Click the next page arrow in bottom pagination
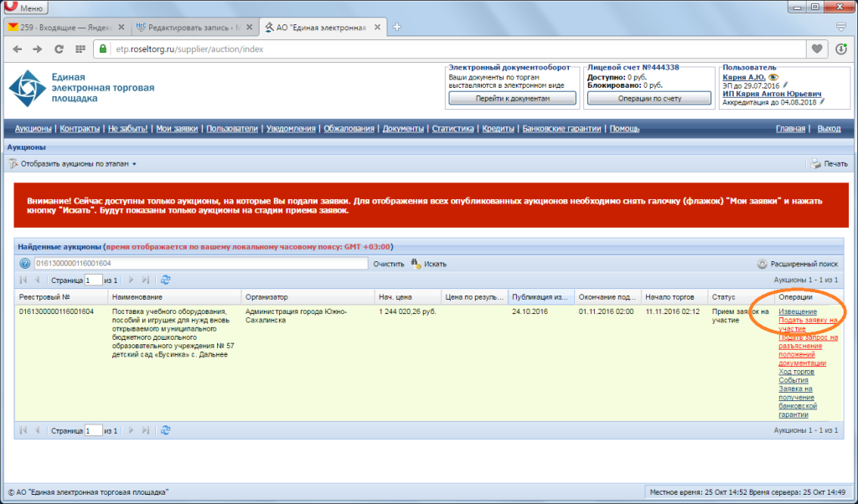The height and width of the screenshot is (504, 858). click(x=131, y=430)
